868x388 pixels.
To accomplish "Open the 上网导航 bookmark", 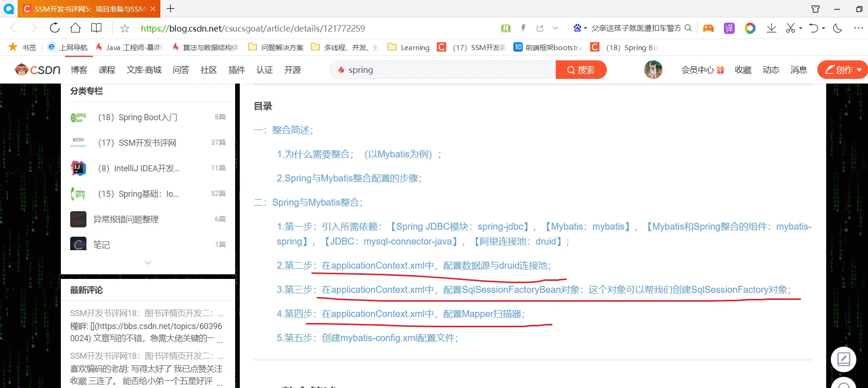I will (67, 47).
